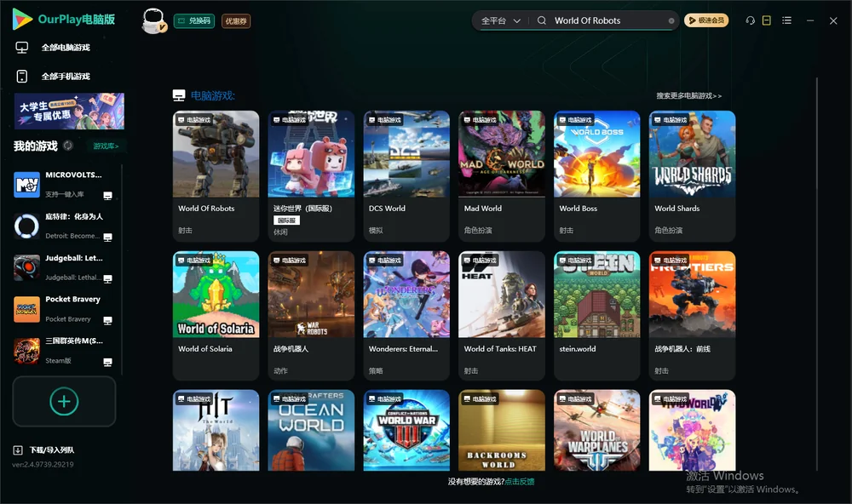Open World of Warplanes game card

(x=596, y=430)
